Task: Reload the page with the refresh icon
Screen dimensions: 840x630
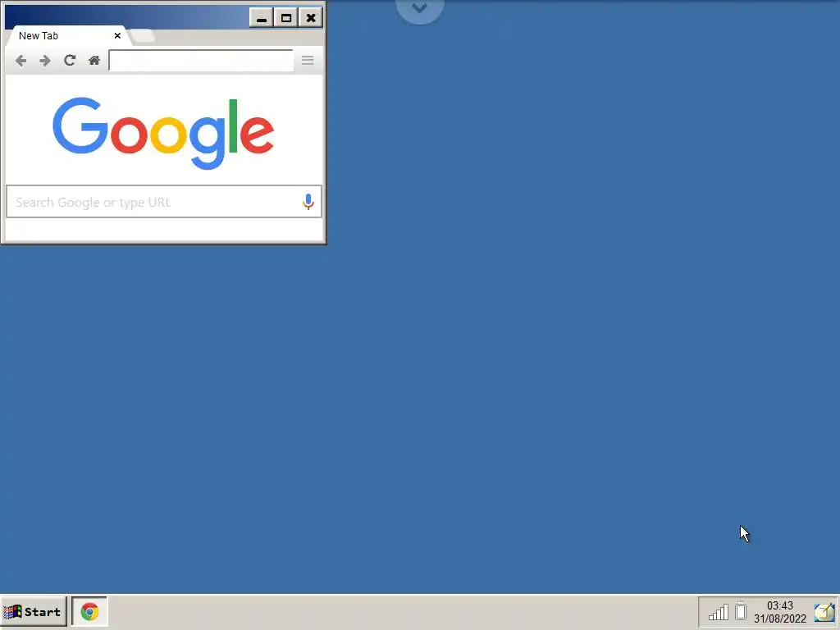Action: [70, 60]
